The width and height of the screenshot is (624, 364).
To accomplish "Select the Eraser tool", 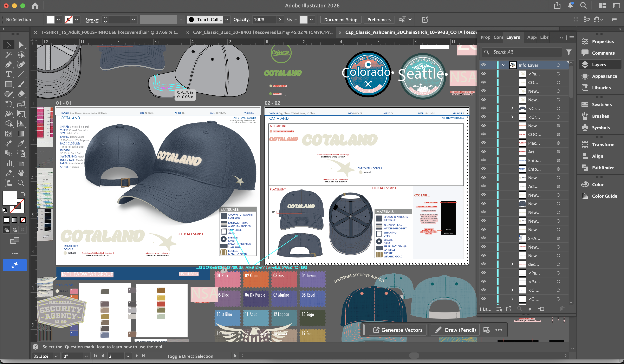I will pyautogui.click(x=21, y=94).
